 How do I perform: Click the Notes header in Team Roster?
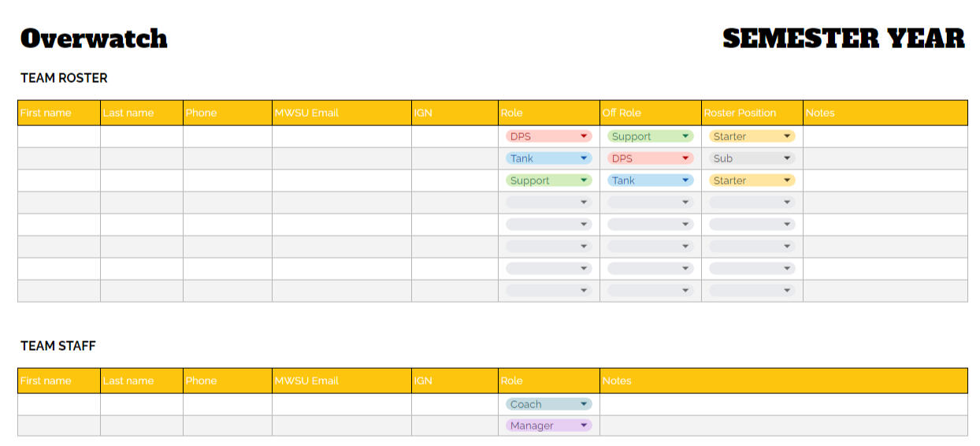click(x=885, y=113)
